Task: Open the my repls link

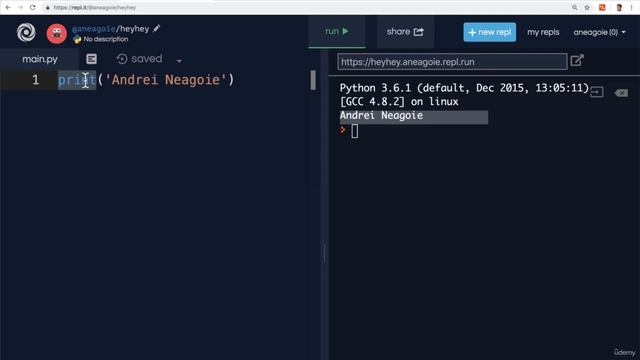Action: 543,32
